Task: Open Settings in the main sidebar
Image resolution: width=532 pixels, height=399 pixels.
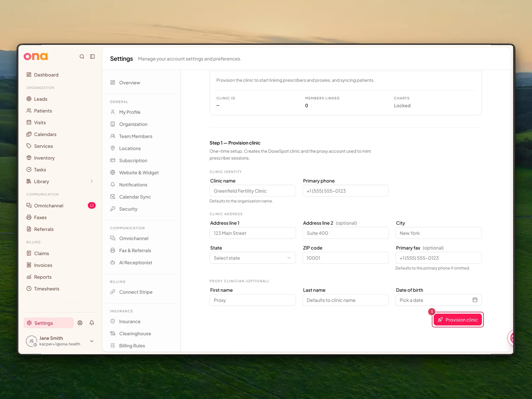Action: [49, 323]
